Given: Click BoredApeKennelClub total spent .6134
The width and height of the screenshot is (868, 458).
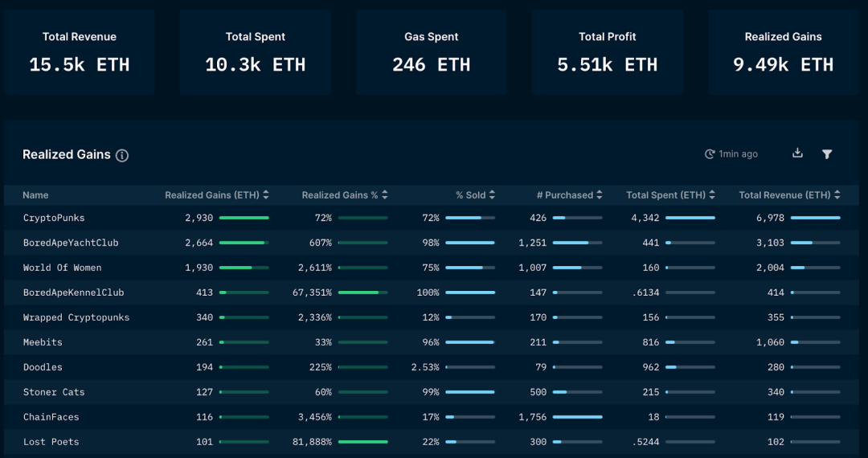Looking at the screenshot, I should tap(645, 292).
